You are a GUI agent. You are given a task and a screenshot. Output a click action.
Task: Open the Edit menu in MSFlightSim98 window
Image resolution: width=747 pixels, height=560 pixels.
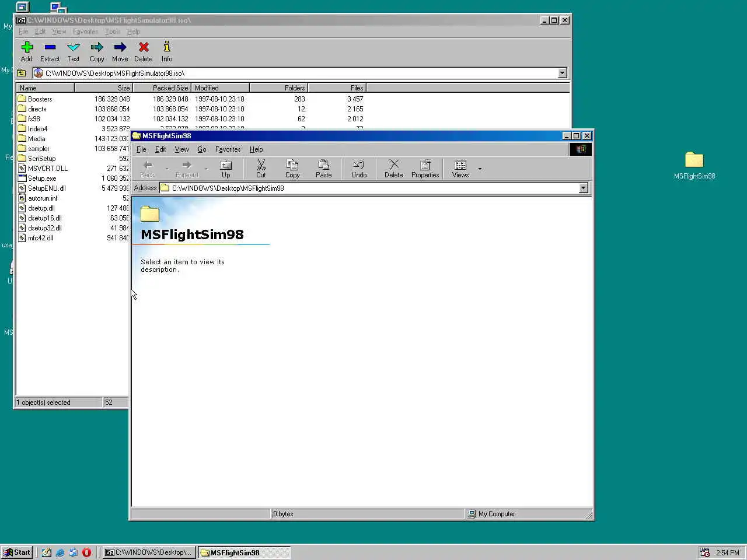point(160,149)
